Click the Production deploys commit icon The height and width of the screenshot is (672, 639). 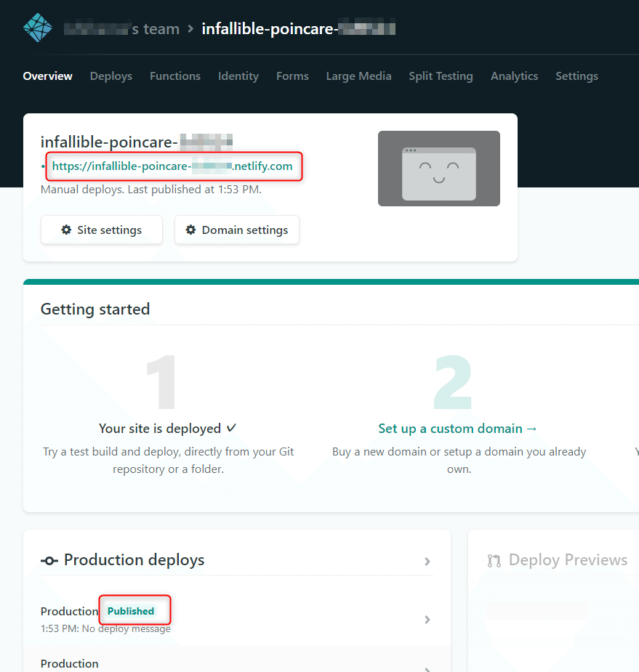[49, 561]
